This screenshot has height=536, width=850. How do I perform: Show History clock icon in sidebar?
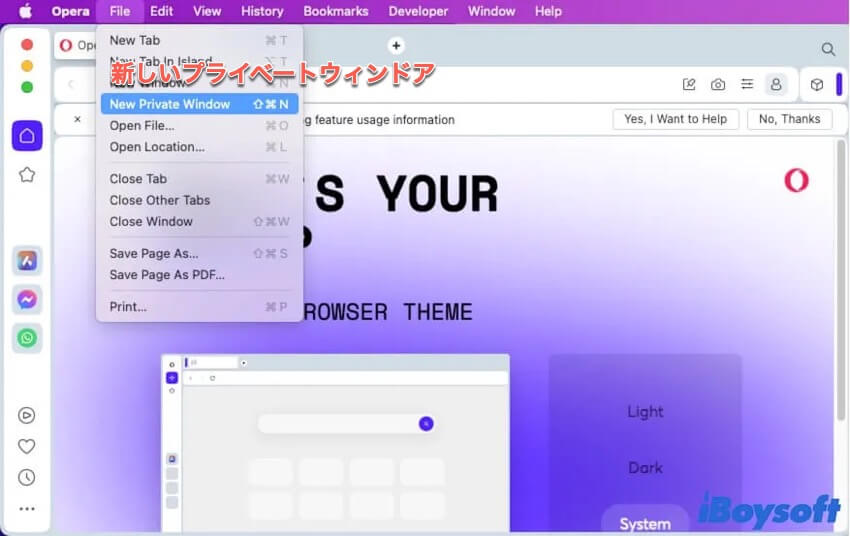tap(27, 478)
